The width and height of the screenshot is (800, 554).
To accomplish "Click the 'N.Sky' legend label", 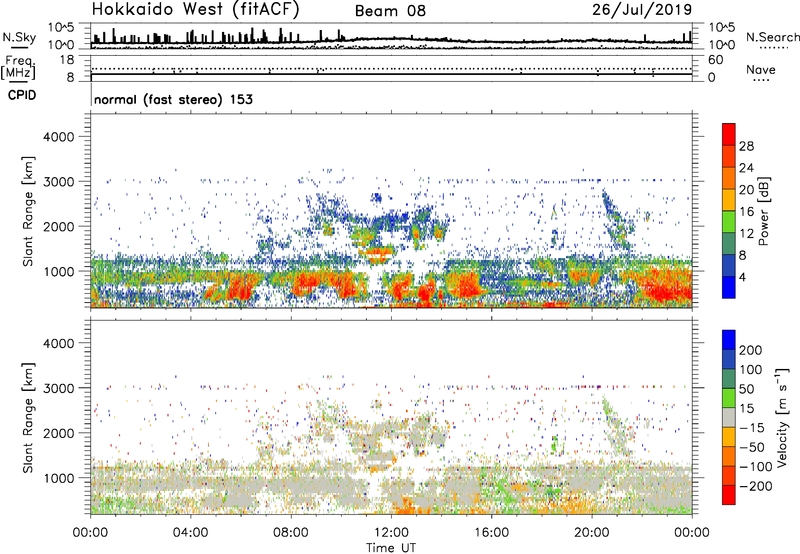I will coord(19,37).
